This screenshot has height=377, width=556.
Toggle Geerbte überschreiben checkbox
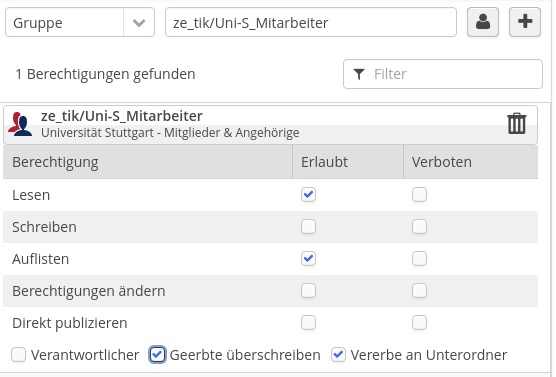tap(157, 355)
